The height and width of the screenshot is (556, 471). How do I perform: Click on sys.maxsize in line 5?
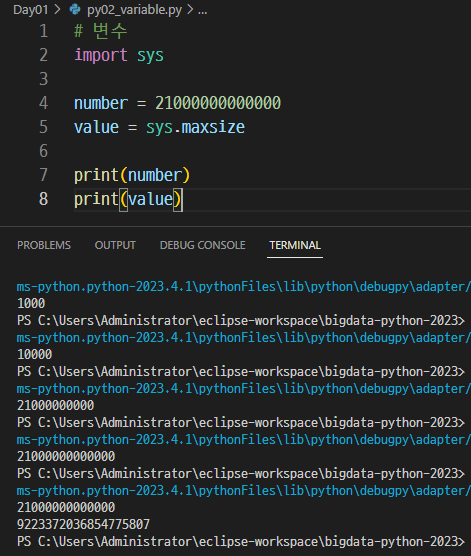click(195, 127)
